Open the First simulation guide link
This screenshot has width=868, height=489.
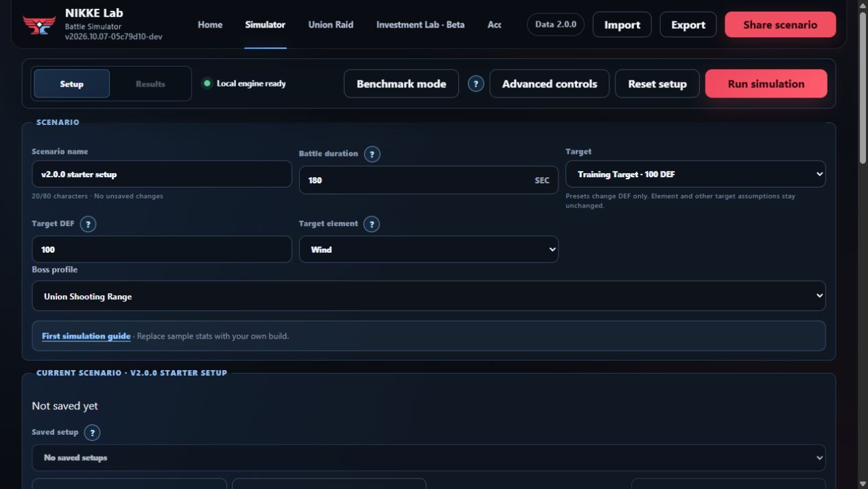pos(86,337)
